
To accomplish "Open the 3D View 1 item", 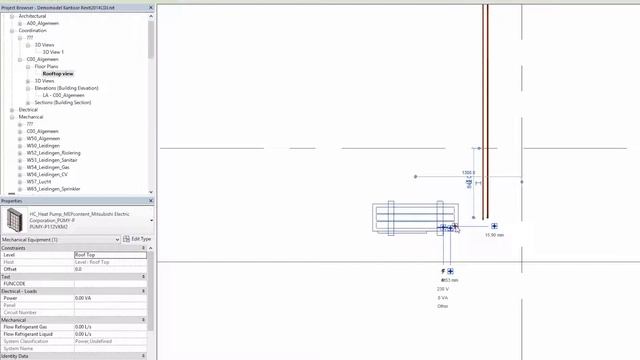I will [53, 52].
